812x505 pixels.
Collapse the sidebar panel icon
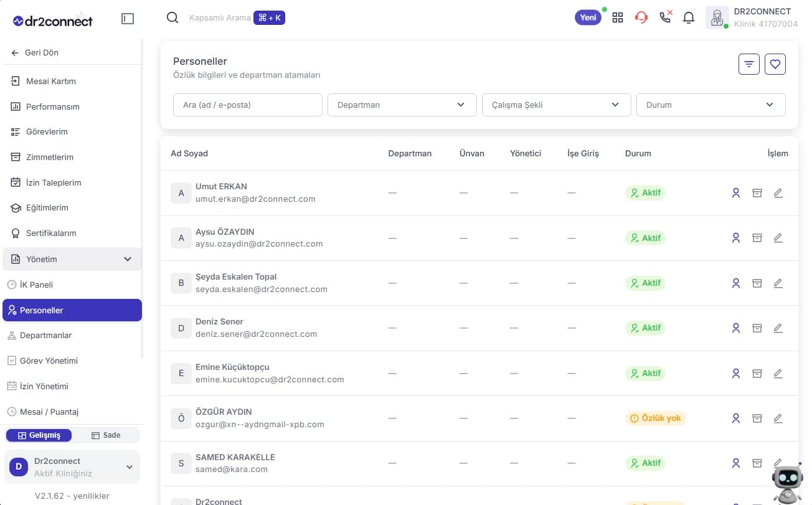pyautogui.click(x=128, y=19)
